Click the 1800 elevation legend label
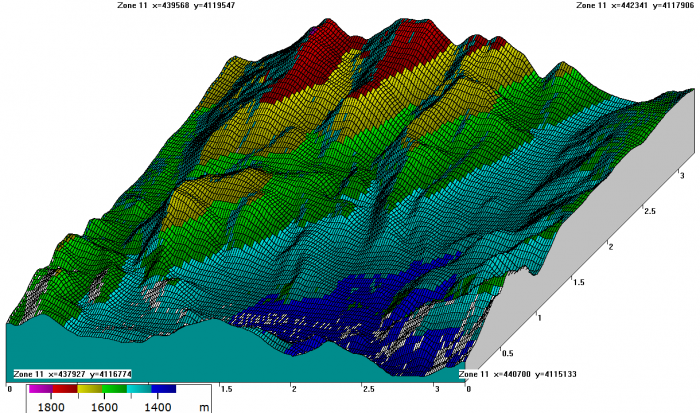This screenshot has width=700, height=413. click(51, 407)
